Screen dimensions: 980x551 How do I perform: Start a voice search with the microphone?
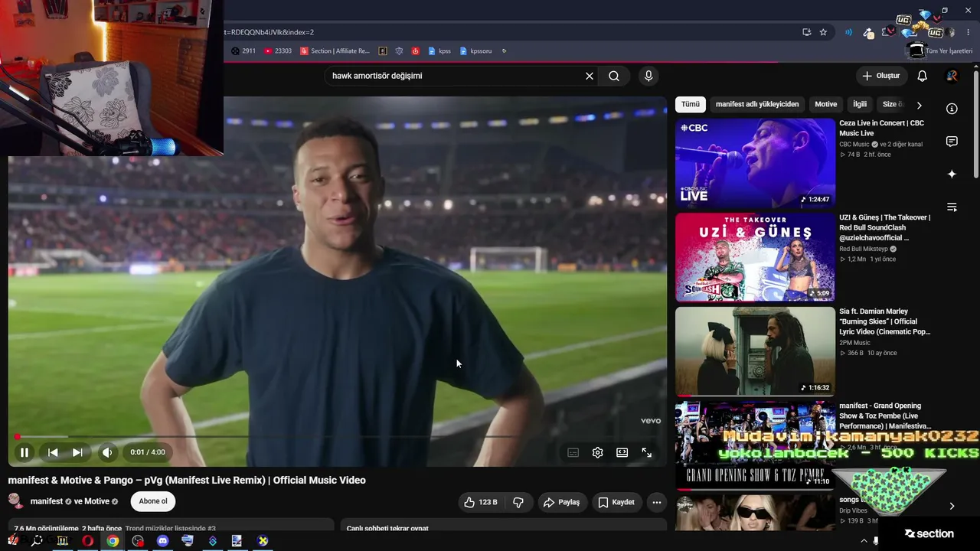[x=648, y=76]
